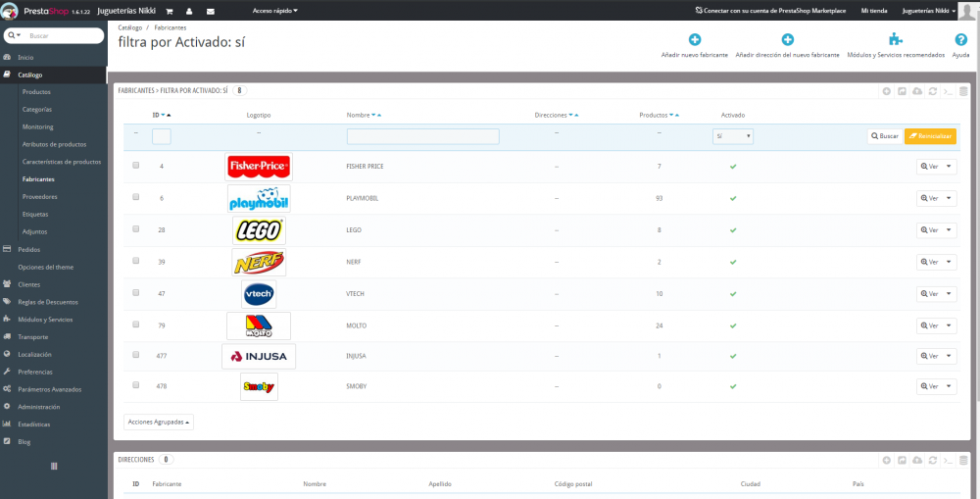Check the FISHER PRICE row checkbox

(135, 166)
